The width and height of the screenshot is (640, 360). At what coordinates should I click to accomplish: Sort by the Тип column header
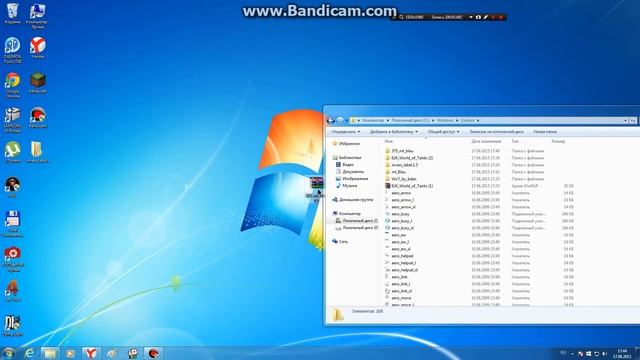coord(515,141)
